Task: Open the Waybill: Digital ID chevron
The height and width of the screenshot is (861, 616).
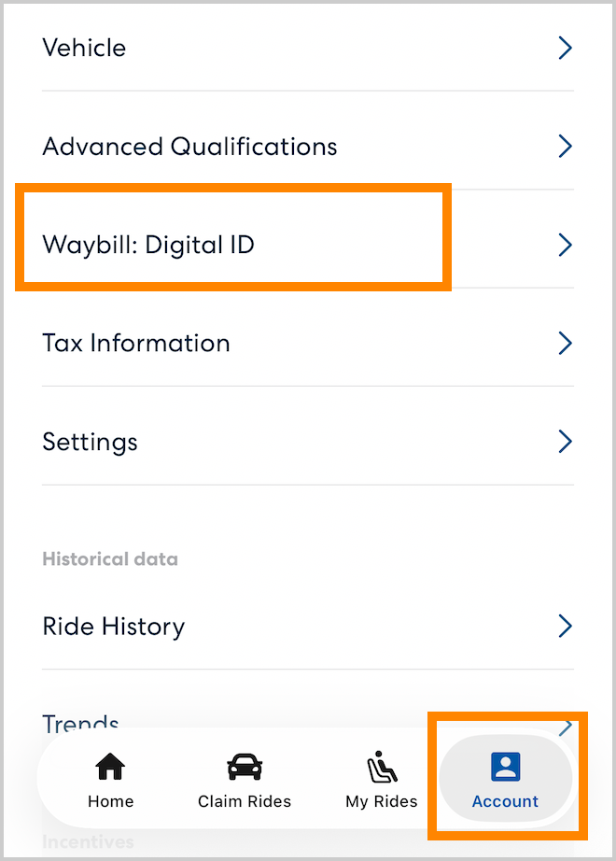Action: pos(565,245)
